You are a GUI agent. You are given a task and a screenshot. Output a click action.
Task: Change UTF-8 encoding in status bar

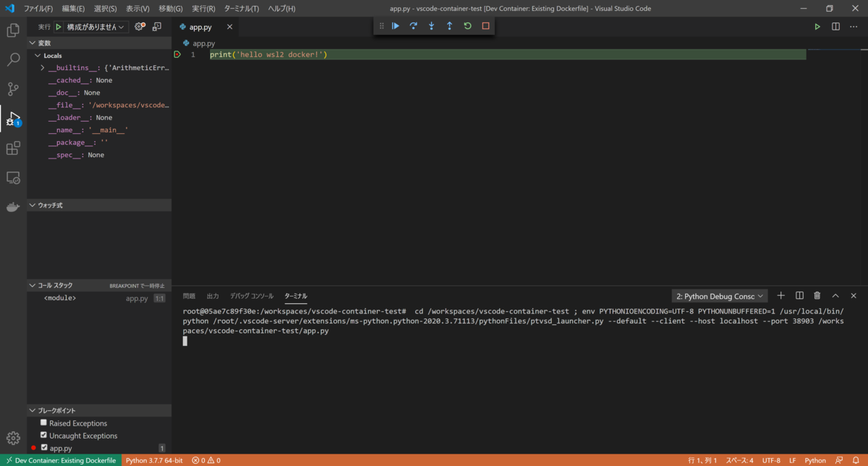771,460
